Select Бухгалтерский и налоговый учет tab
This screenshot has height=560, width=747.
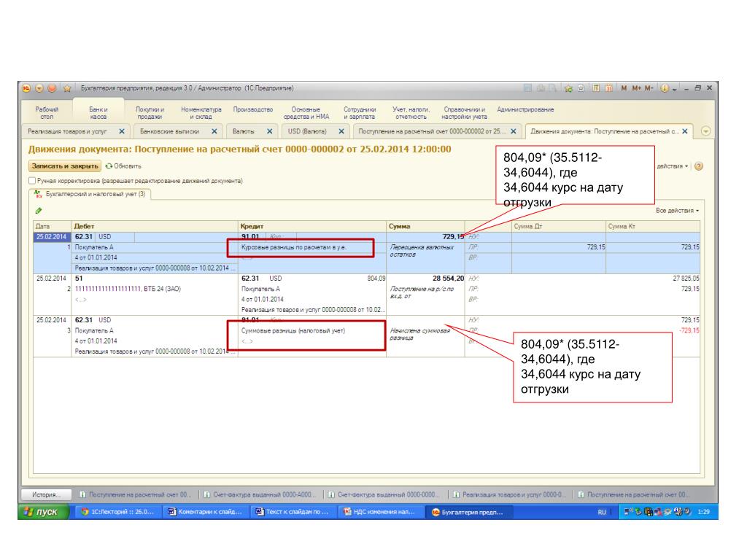[x=91, y=194]
